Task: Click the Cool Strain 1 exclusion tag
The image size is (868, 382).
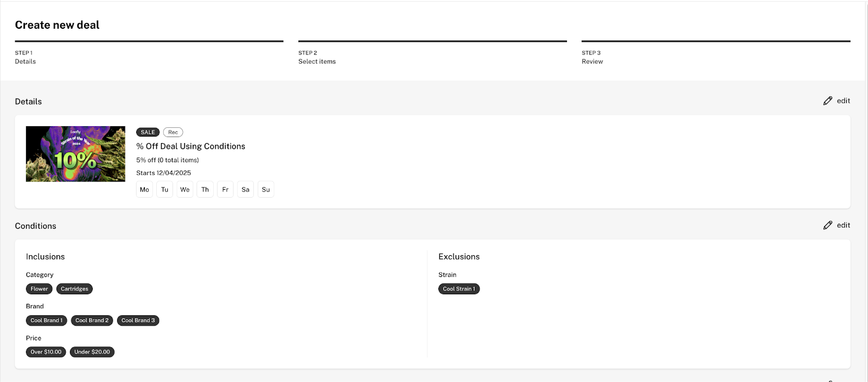Action: 459,289
